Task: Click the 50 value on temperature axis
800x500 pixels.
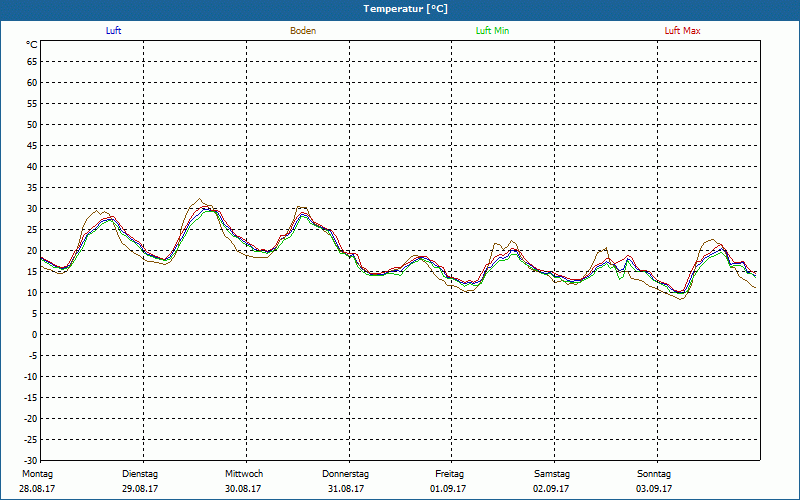Action: (x=32, y=124)
